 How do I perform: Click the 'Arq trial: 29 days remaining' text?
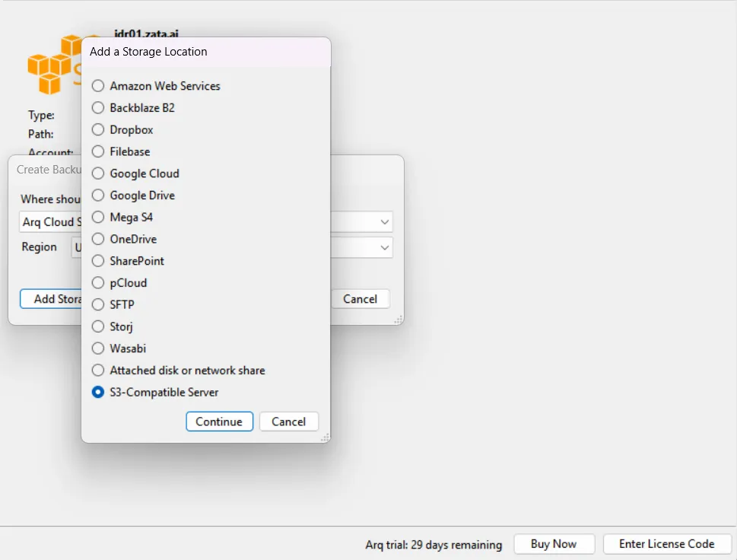click(x=434, y=545)
